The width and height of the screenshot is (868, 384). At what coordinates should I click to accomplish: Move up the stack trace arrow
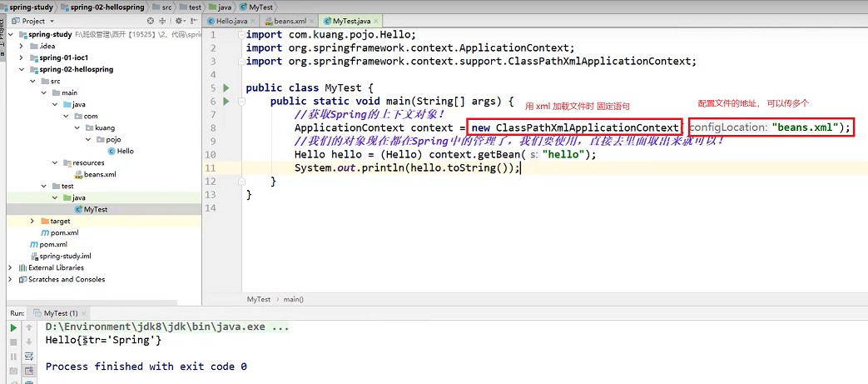click(x=29, y=327)
